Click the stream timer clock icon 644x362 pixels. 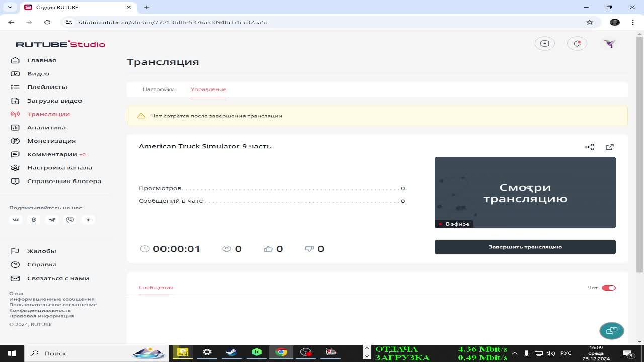pyautogui.click(x=145, y=249)
